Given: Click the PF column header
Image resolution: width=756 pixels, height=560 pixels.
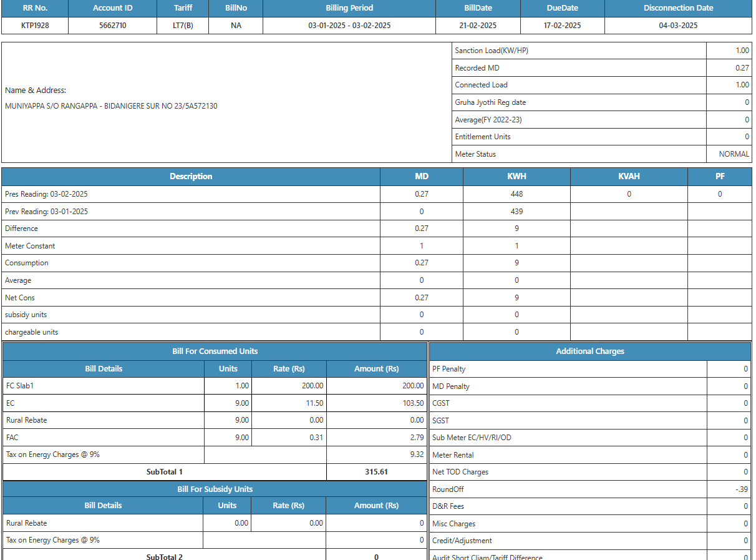Looking at the screenshot, I should (720, 177).
